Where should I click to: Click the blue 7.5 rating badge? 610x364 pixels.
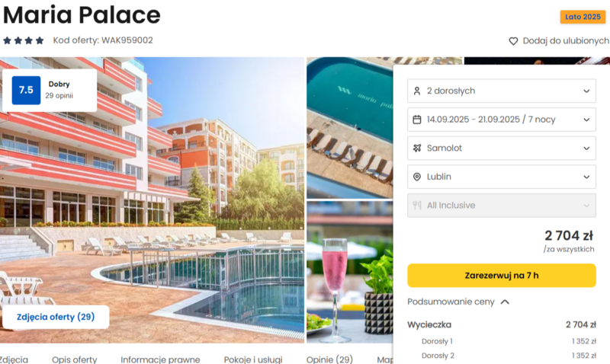(x=26, y=90)
